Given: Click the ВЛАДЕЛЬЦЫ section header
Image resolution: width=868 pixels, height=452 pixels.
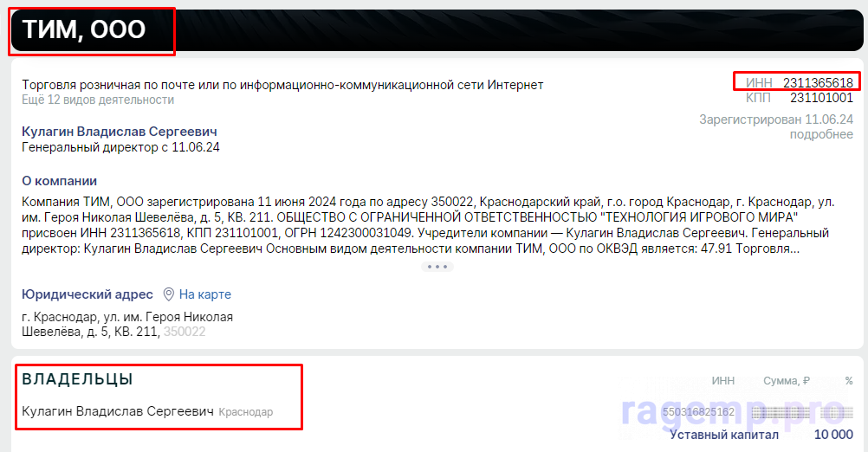Looking at the screenshot, I should point(77,379).
